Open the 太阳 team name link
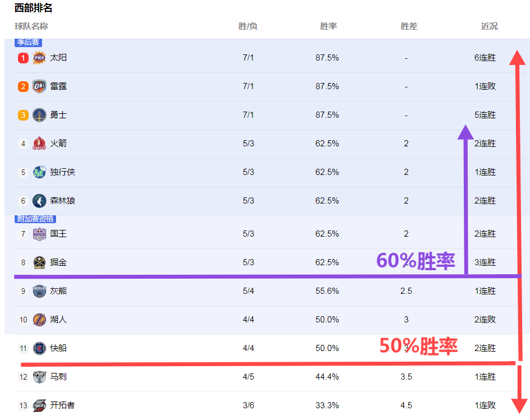The image size is (530, 420). pos(59,58)
